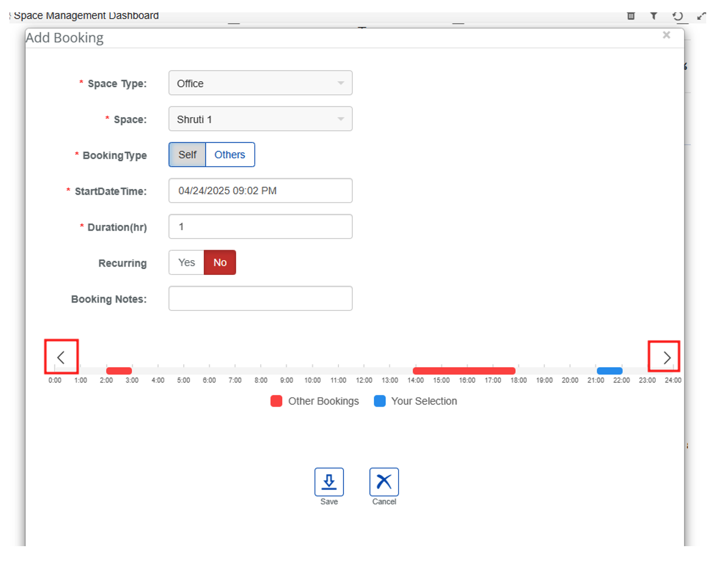Click the red booking bar between 14:00 and 18:00

pyautogui.click(x=464, y=371)
